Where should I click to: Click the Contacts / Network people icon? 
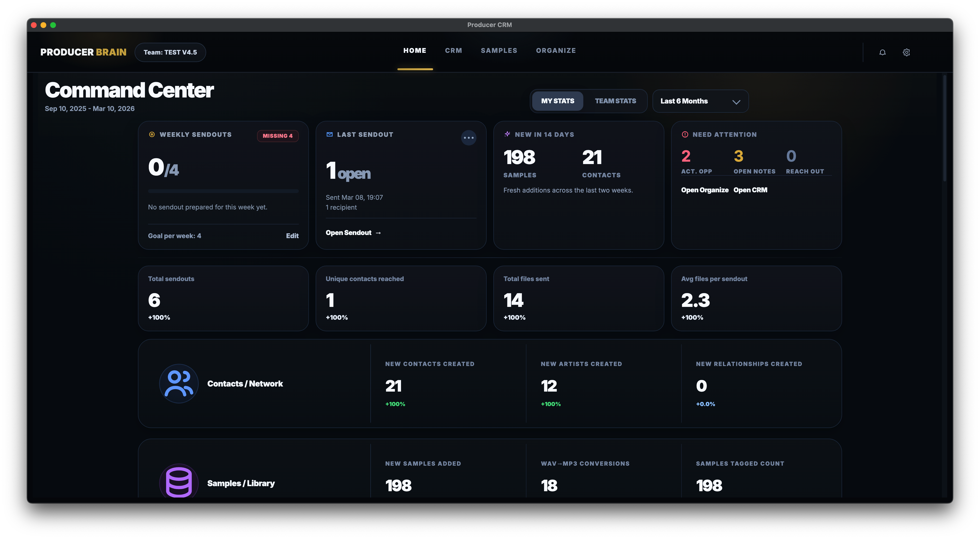179,383
